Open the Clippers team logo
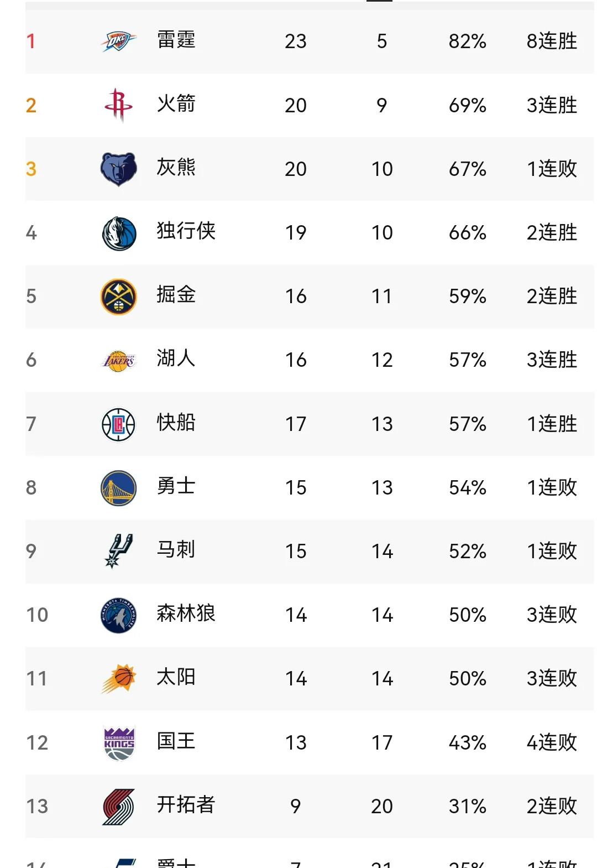Screen dimensions: 597x868 [118, 424]
